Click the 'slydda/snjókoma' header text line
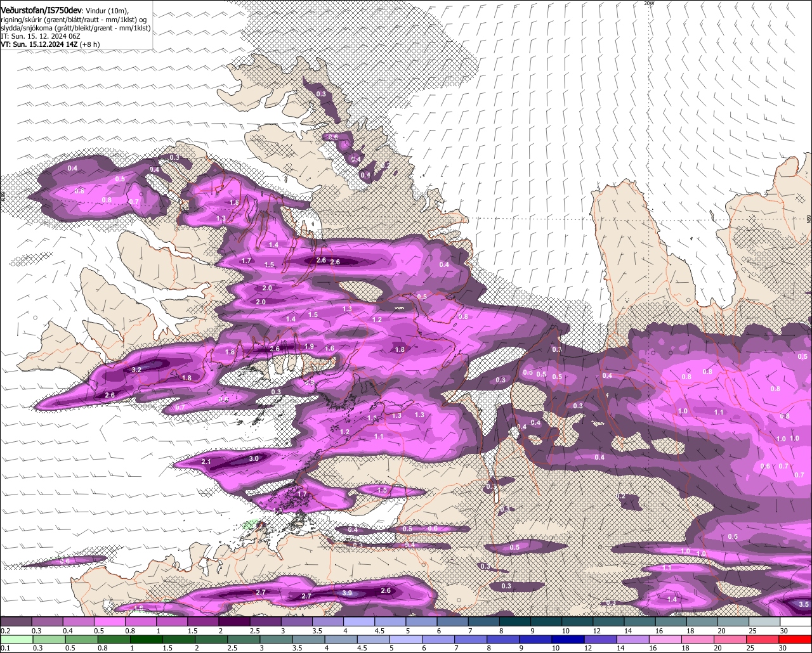This screenshot has height=653, width=812. pyautogui.click(x=75, y=28)
